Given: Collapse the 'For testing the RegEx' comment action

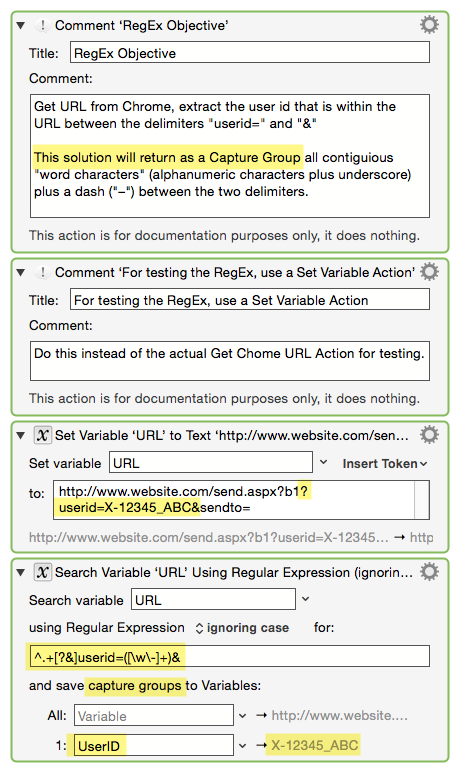Looking at the screenshot, I should pos(21,272).
